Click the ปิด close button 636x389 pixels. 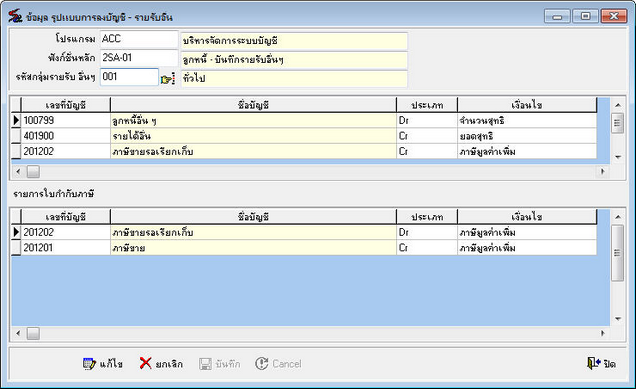602,363
